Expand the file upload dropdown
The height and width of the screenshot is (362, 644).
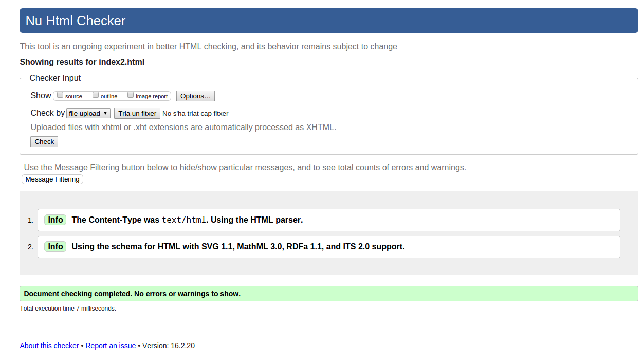(x=88, y=114)
